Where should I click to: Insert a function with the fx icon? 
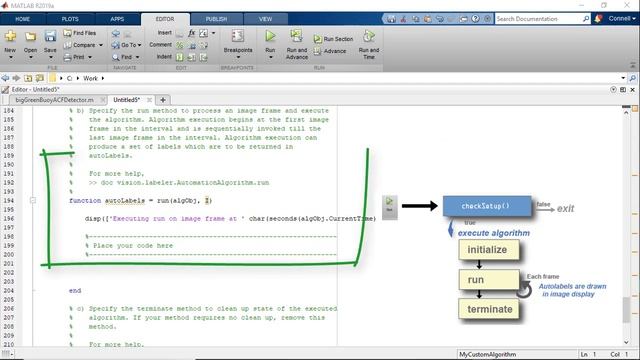point(191,33)
